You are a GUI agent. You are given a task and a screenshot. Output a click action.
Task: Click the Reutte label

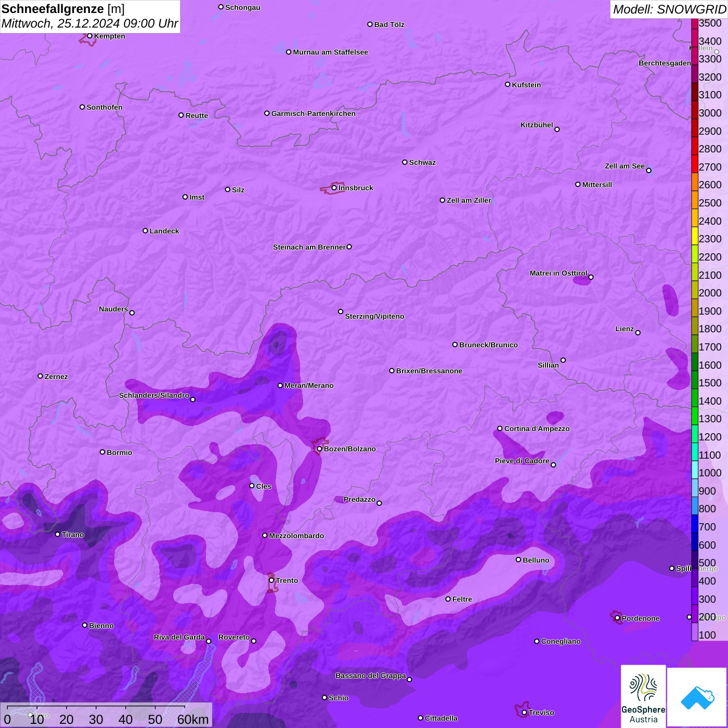click(197, 115)
